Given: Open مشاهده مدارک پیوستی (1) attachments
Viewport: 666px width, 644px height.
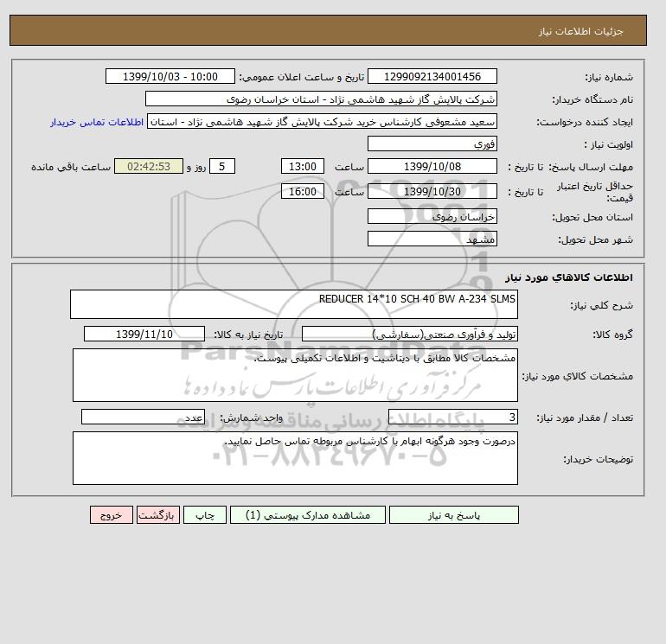Looking at the screenshot, I should (308, 514).
